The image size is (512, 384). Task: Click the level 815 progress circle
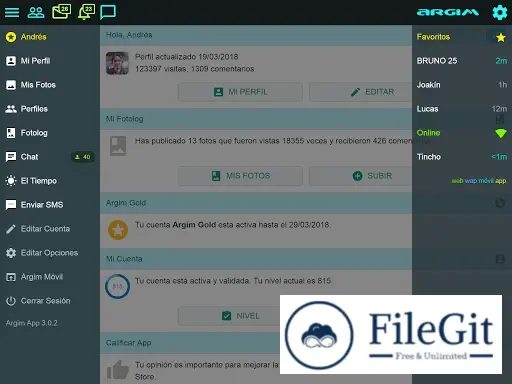point(117,286)
